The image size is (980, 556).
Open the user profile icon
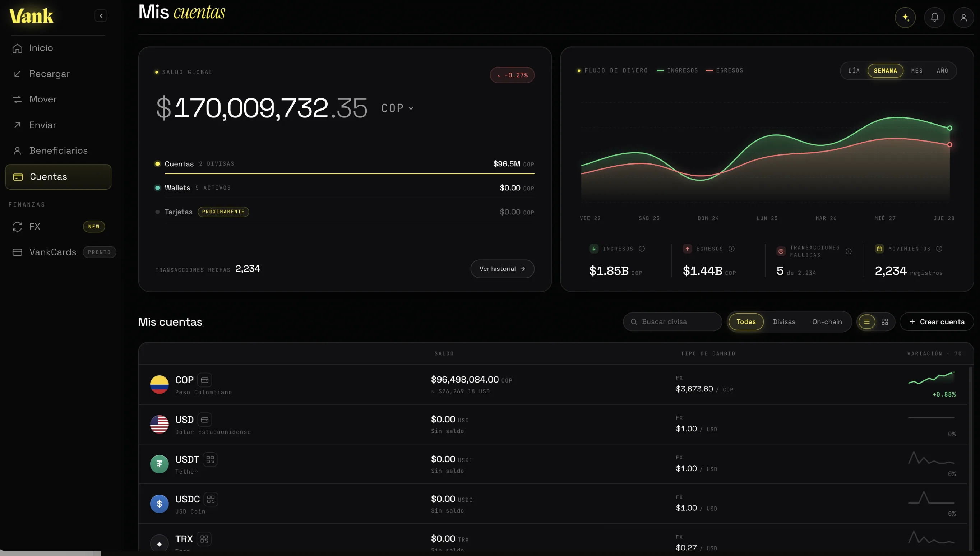click(x=963, y=17)
